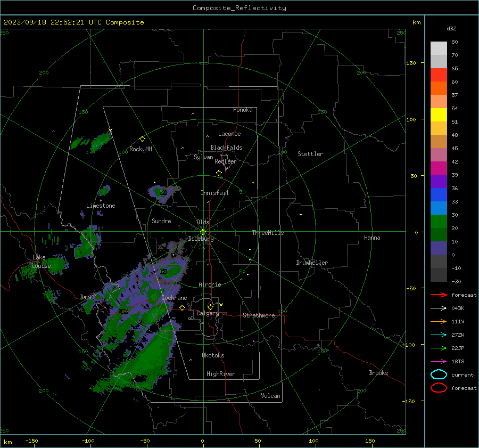Click the Blackfalds label
Screen dimensions: 479x448
point(226,148)
